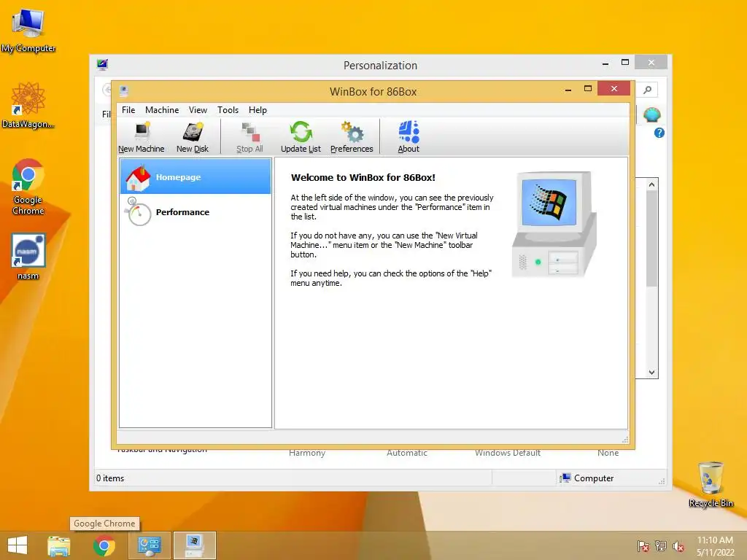Click the Personalization window title icon
Viewport: 747px width, 560px height.
point(102,64)
